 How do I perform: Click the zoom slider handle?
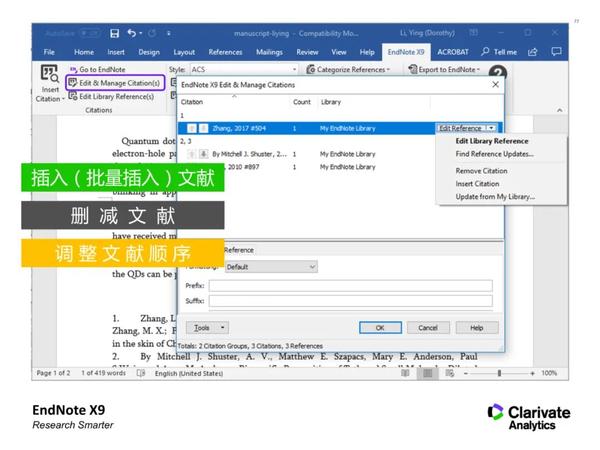coord(499,373)
